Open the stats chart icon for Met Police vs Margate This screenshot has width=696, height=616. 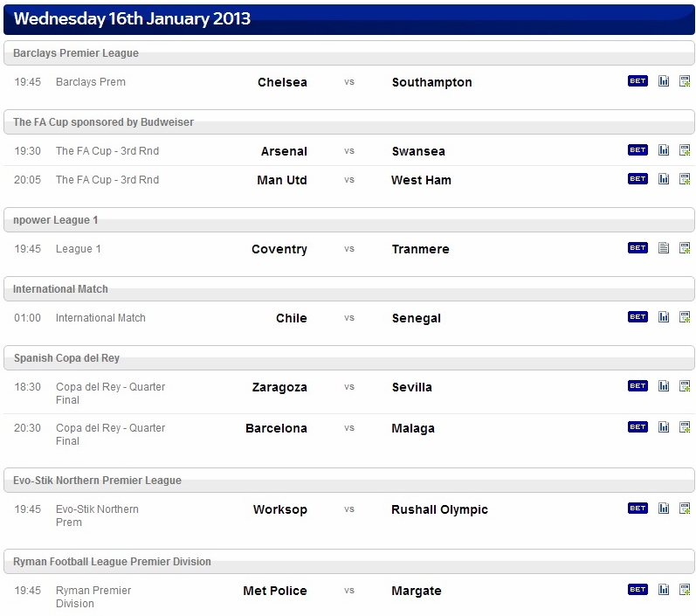pos(663,590)
